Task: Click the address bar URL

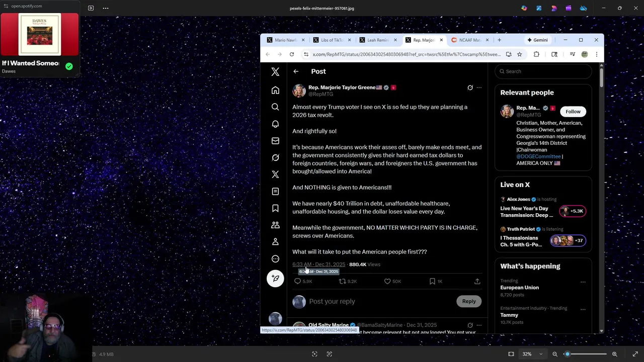Action: coord(407,54)
